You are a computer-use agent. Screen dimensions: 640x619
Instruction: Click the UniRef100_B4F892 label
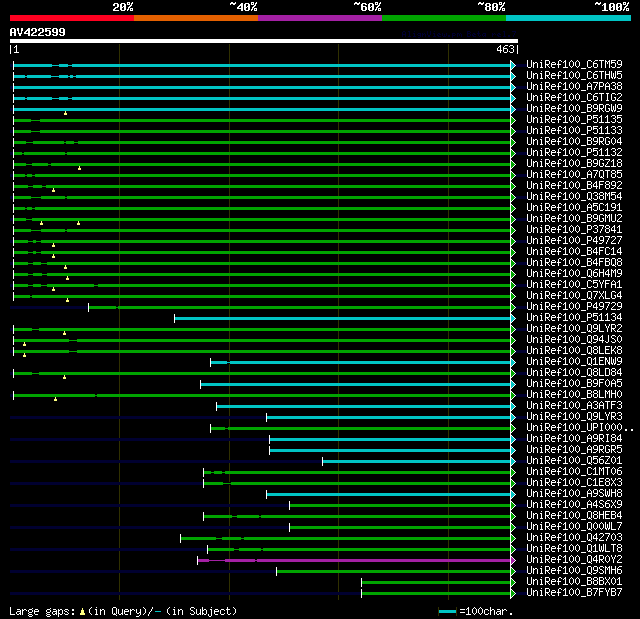point(574,186)
